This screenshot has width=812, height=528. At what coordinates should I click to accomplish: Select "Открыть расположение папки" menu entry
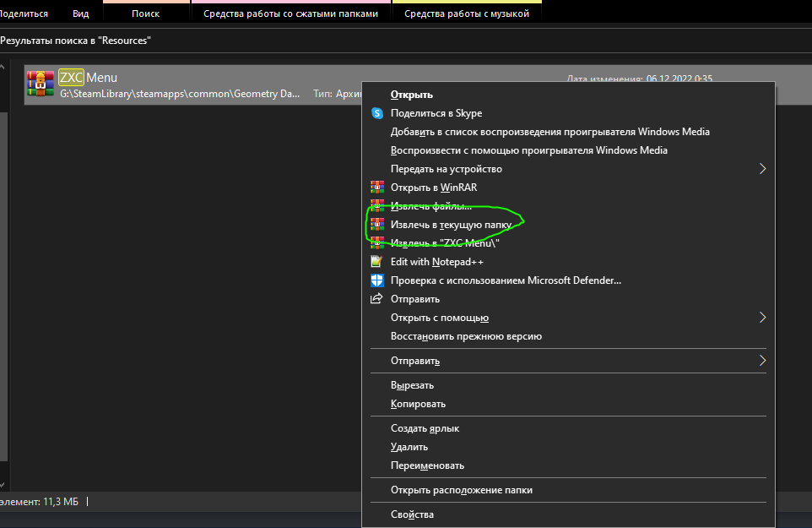coord(462,490)
